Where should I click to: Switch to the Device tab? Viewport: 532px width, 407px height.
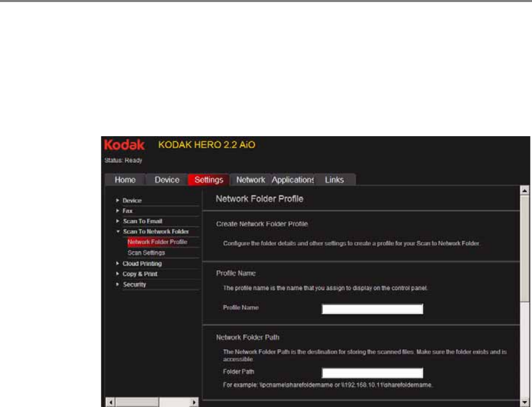coord(167,180)
